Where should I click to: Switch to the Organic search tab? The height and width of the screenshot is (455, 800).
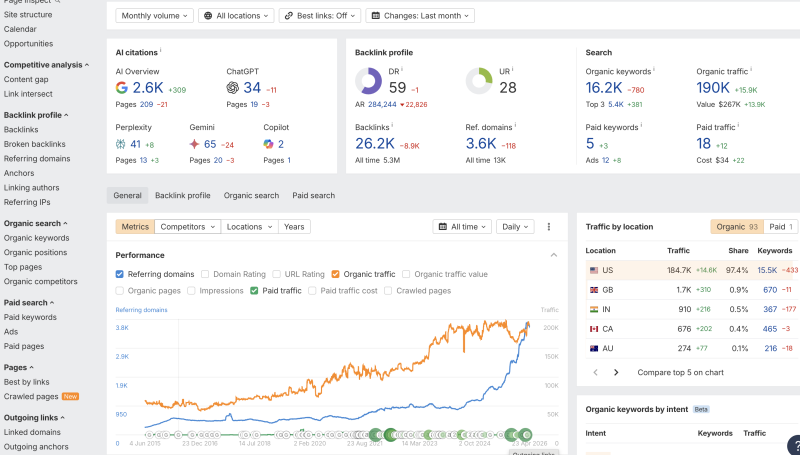(x=251, y=196)
